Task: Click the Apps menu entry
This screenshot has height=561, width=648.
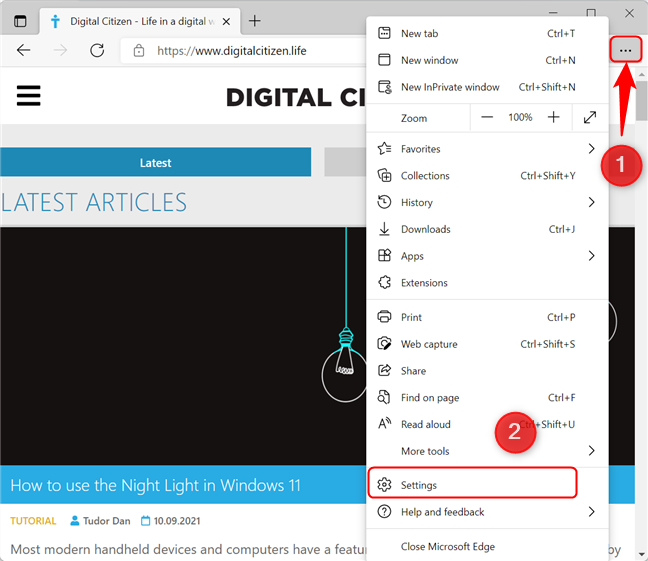Action: pyautogui.click(x=487, y=256)
